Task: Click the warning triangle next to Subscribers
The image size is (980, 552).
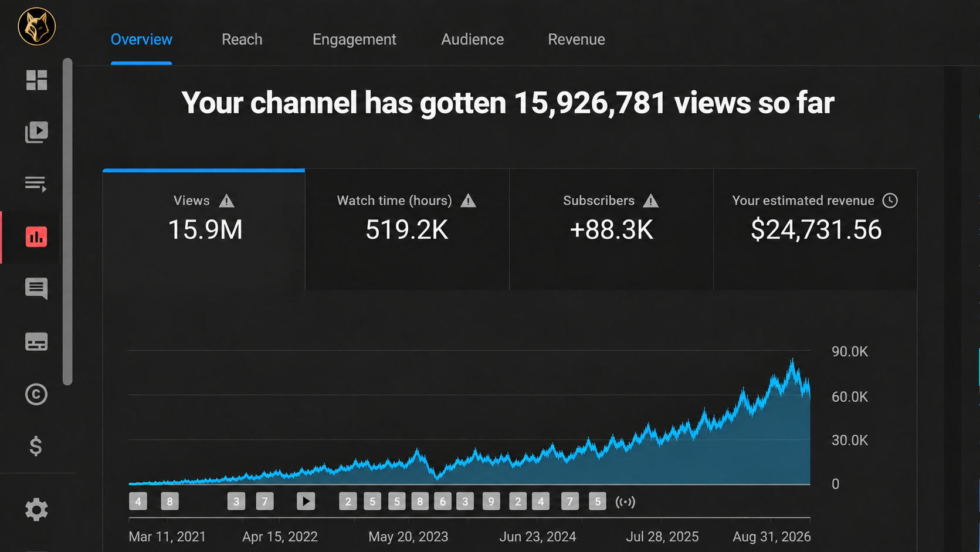Action: click(650, 201)
